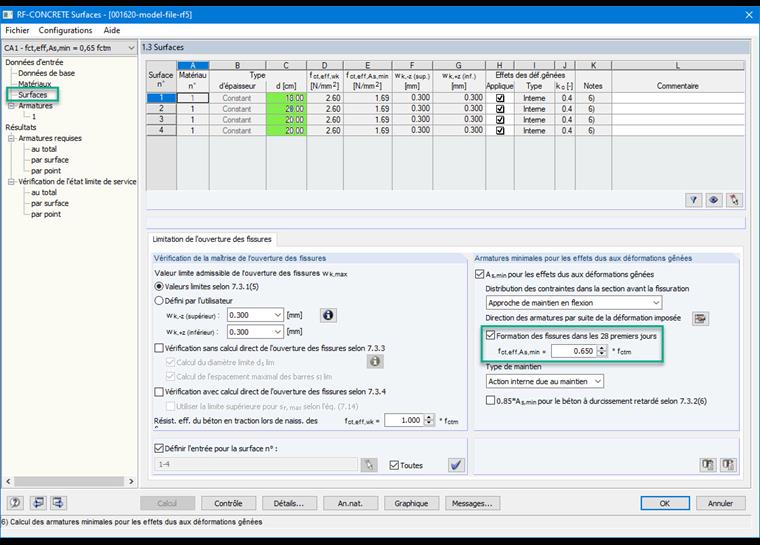Uncheck Applique for surface 2

500,109
